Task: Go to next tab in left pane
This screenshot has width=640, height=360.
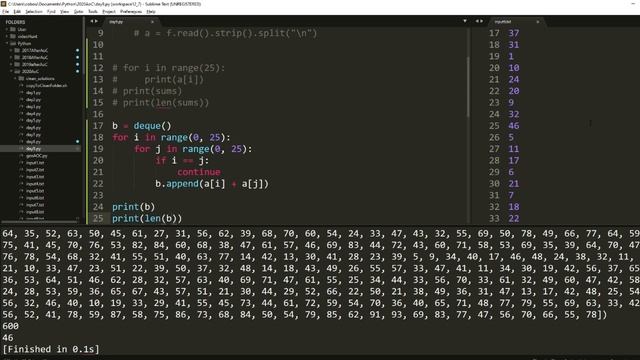Action: [96, 21]
